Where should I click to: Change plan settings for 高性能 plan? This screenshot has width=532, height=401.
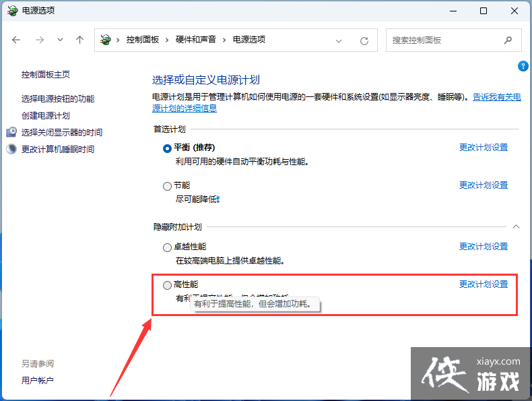point(484,284)
